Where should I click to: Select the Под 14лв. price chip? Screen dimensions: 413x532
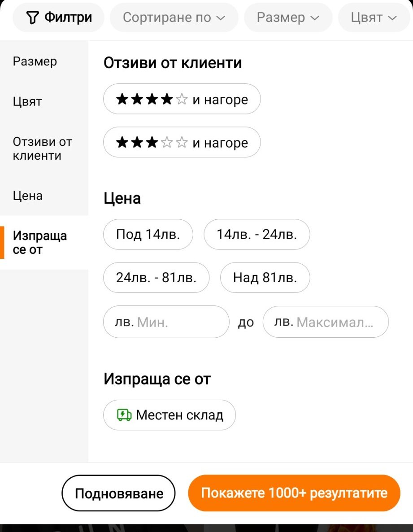148,234
